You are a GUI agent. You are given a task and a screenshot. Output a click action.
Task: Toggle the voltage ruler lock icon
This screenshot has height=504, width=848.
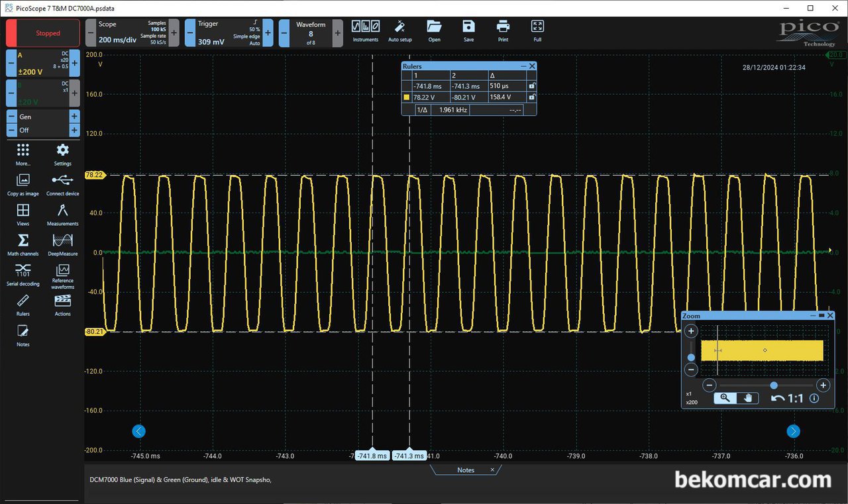(531, 97)
